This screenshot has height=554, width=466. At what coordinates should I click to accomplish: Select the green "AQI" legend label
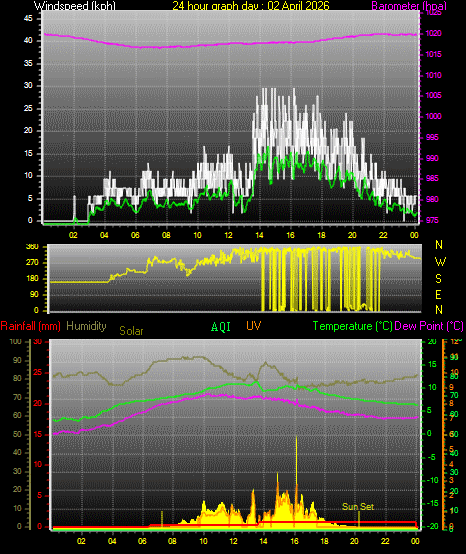[x=221, y=327]
